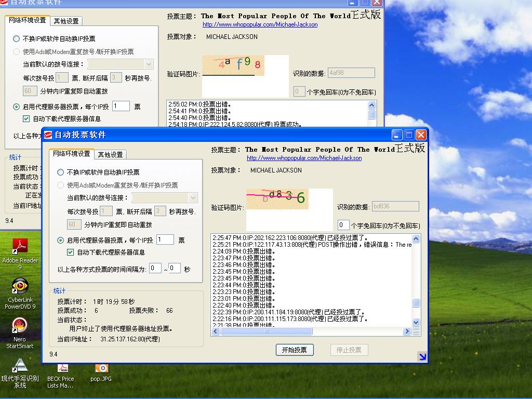Click the 开始投票 button
This screenshot has height=399, width=532.
point(294,350)
